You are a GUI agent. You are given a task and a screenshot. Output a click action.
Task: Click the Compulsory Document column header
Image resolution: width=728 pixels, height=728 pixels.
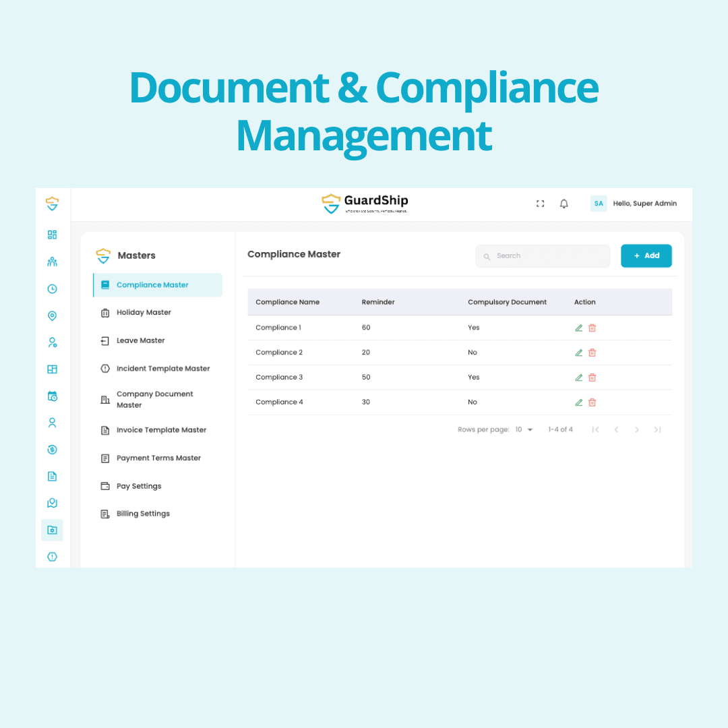507,302
